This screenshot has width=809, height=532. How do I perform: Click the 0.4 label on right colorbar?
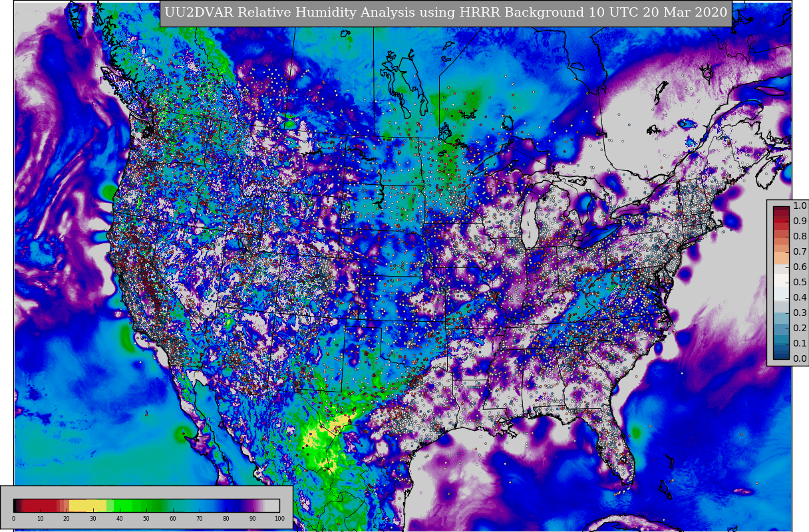tap(800, 298)
